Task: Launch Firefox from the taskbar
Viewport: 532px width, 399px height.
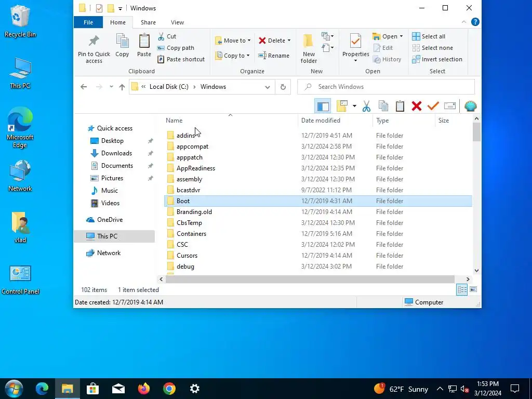Action: (x=144, y=389)
